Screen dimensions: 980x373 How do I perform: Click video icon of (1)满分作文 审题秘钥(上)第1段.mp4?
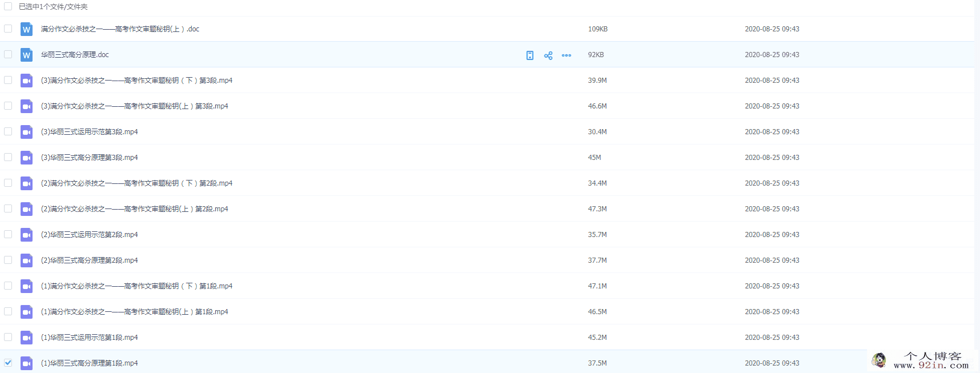[x=26, y=312]
